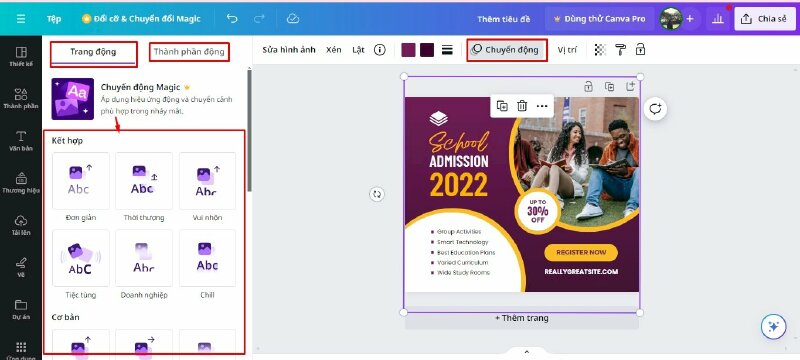Viewport: 800px width, 360px height.
Task: Click Dùng thử Canva Pro button
Action: pyautogui.click(x=599, y=19)
